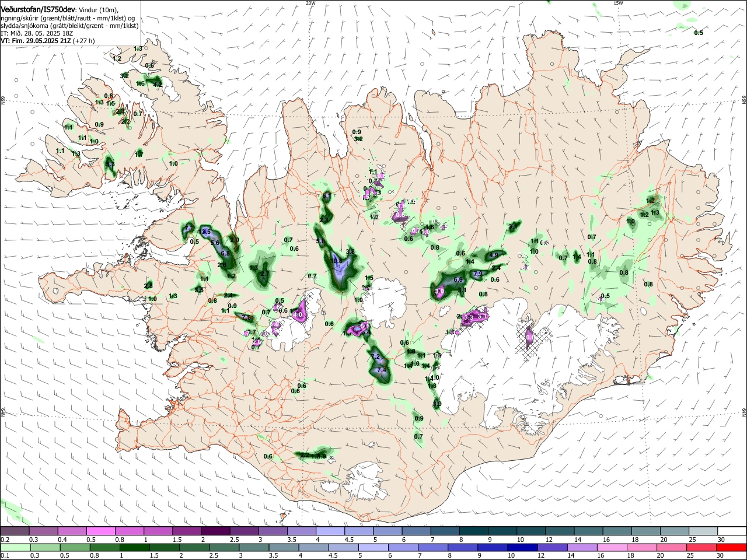This screenshot has width=747, height=560.
Task: Select upper legend swatch between 0.2 and 0.3
Action: coord(15,531)
